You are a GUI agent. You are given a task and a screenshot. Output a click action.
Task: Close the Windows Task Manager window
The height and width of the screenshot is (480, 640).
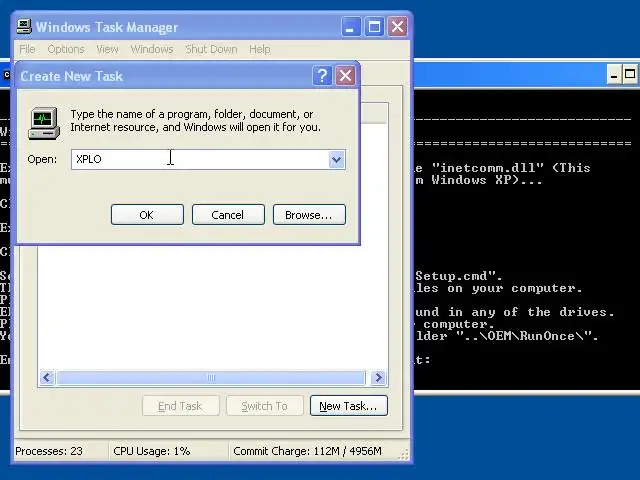(397, 27)
